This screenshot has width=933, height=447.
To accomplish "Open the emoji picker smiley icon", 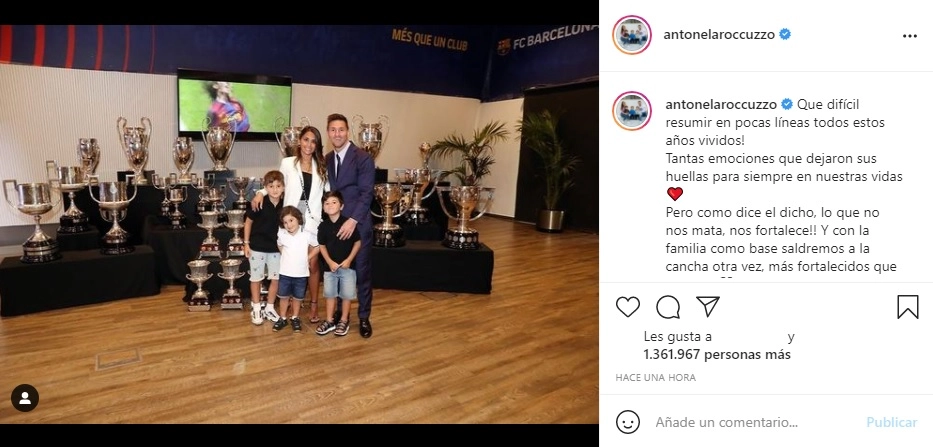I will (628, 423).
